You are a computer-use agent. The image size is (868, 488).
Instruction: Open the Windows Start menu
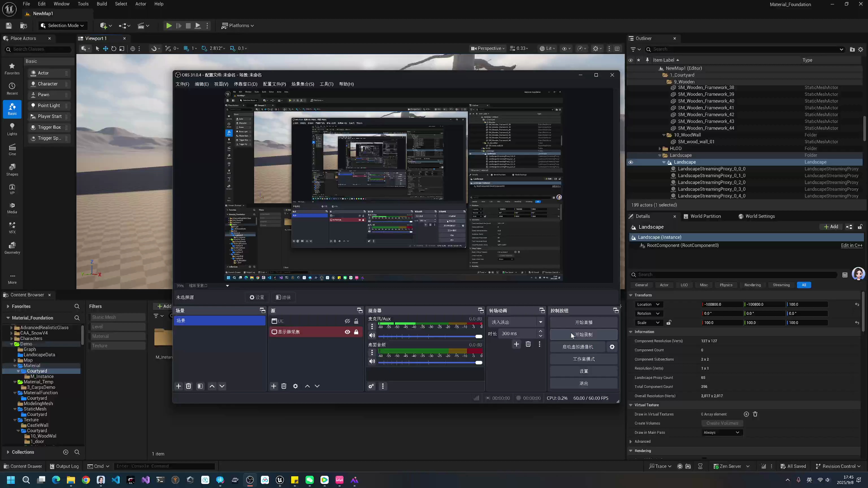11,480
